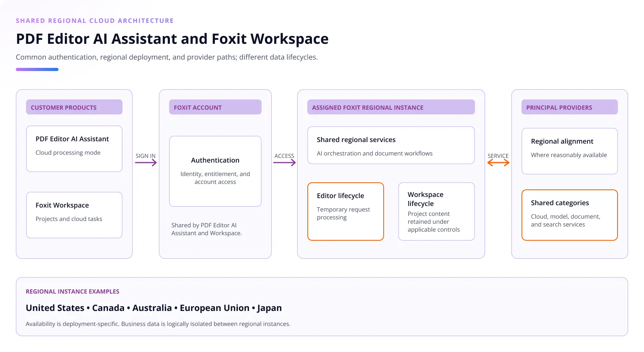Click "AI orchestration and document workflows" text
This screenshot has width=644, height=352.
[375, 154]
